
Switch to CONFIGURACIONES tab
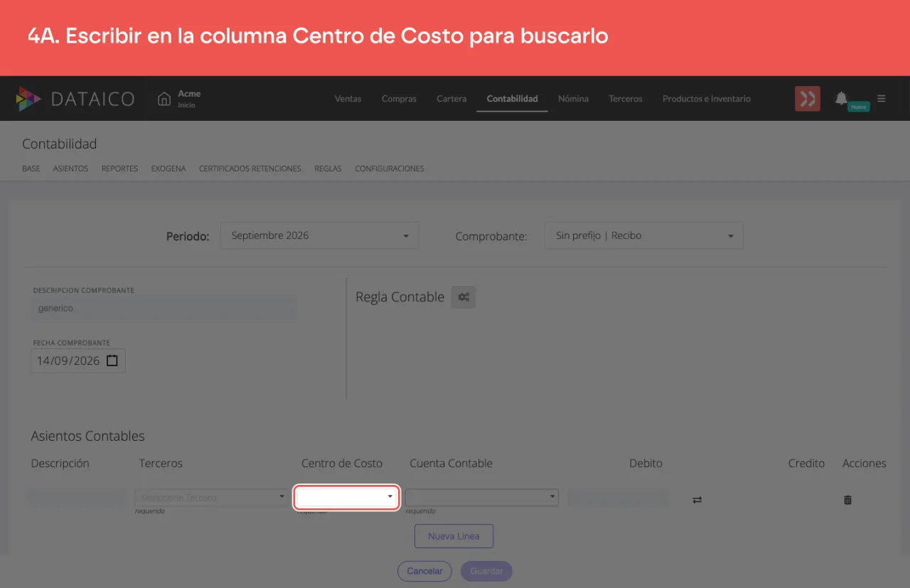pos(390,169)
